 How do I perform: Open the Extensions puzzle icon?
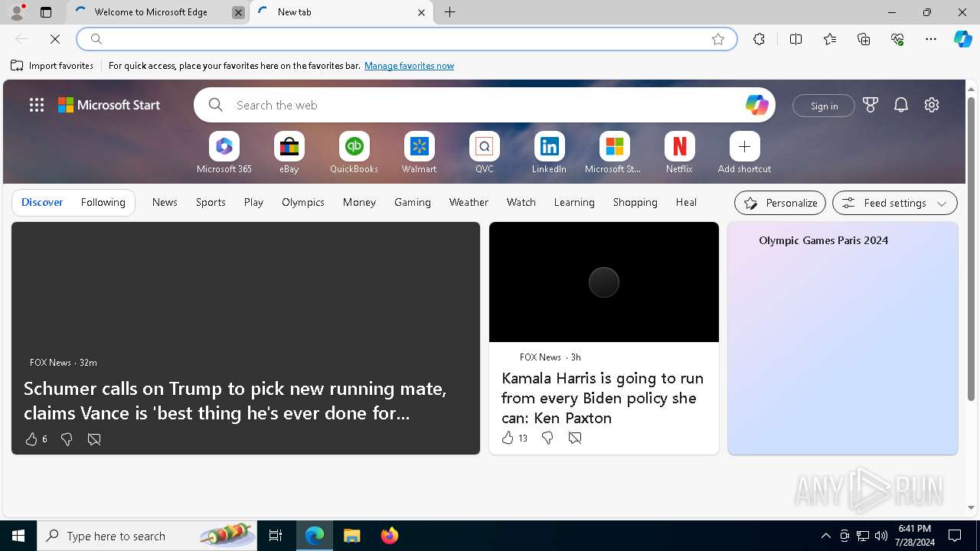click(759, 39)
